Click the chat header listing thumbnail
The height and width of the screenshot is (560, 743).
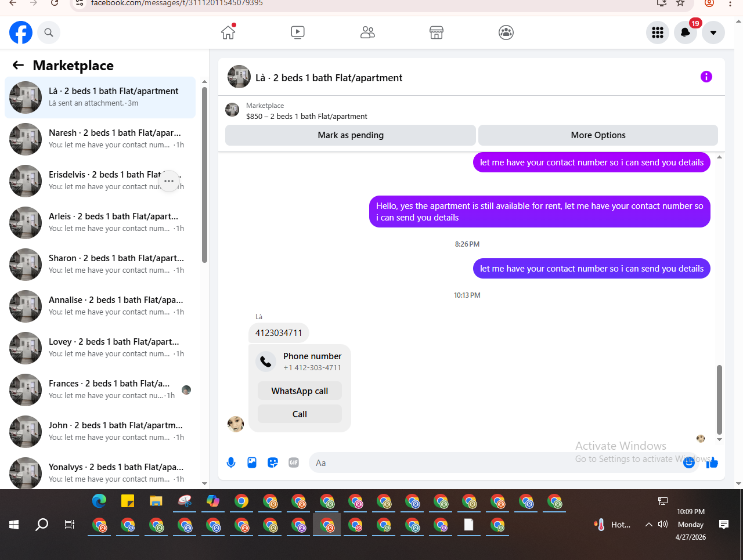[x=239, y=77]
